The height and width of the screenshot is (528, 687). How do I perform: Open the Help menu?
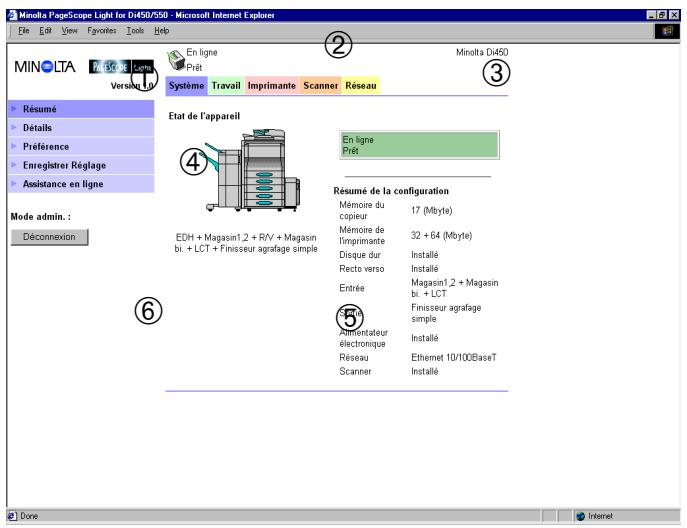pyautogui.click(x=162, y=31)
